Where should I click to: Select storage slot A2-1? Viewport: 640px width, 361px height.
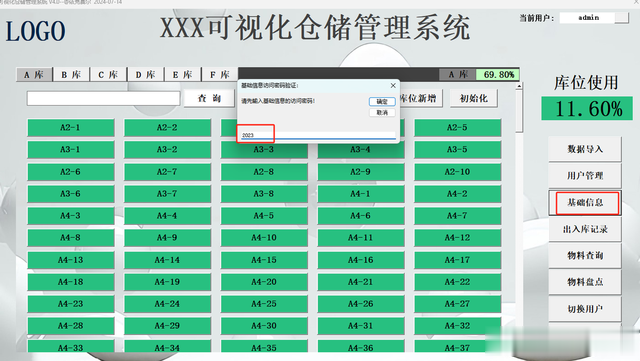(71, 127)
